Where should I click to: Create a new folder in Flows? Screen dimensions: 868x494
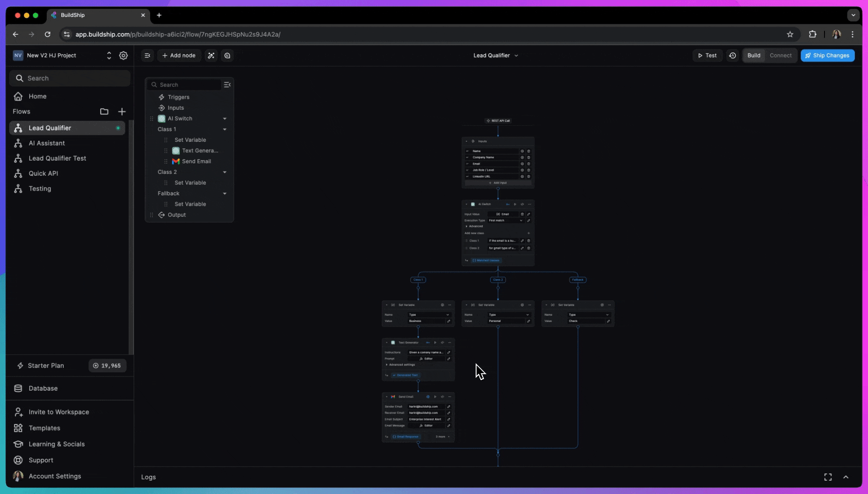(104, 112)
